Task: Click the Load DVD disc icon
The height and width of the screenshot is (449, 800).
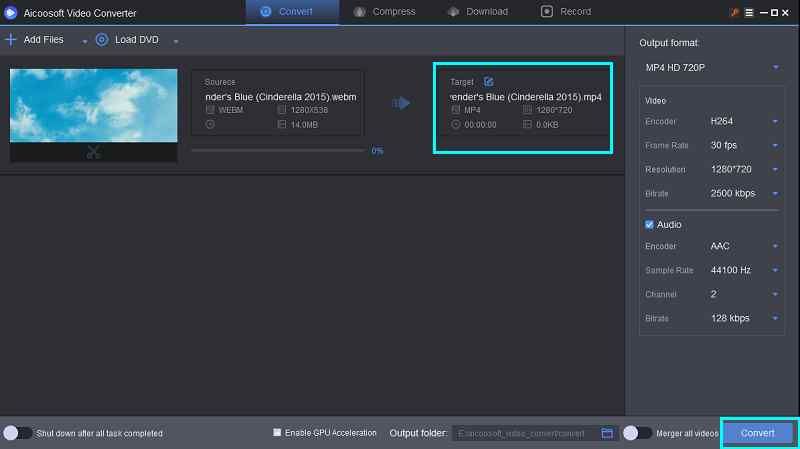Action: coord(102,40)
